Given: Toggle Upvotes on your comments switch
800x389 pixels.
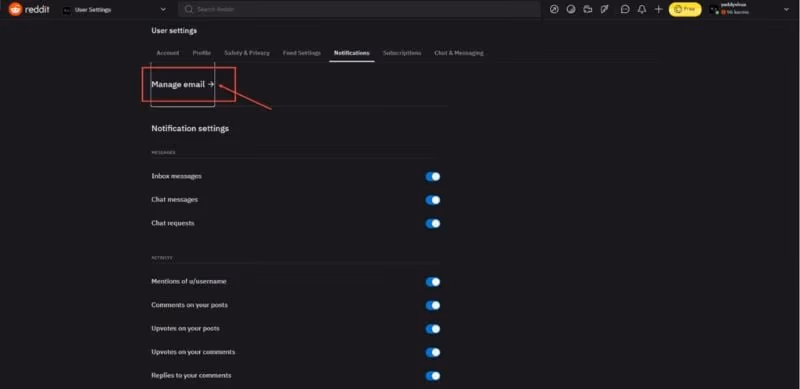Looking at the screenshot, I should pos(433,352).
